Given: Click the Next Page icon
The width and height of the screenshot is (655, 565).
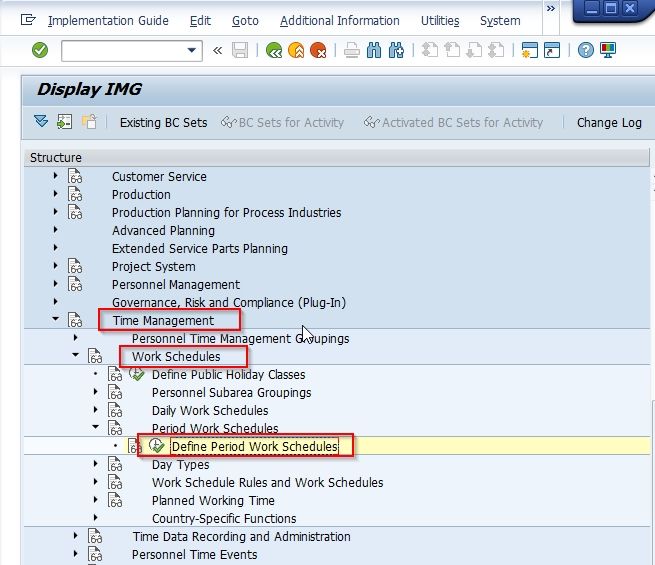Looking at the screenshot, I should tap(474, 51).
